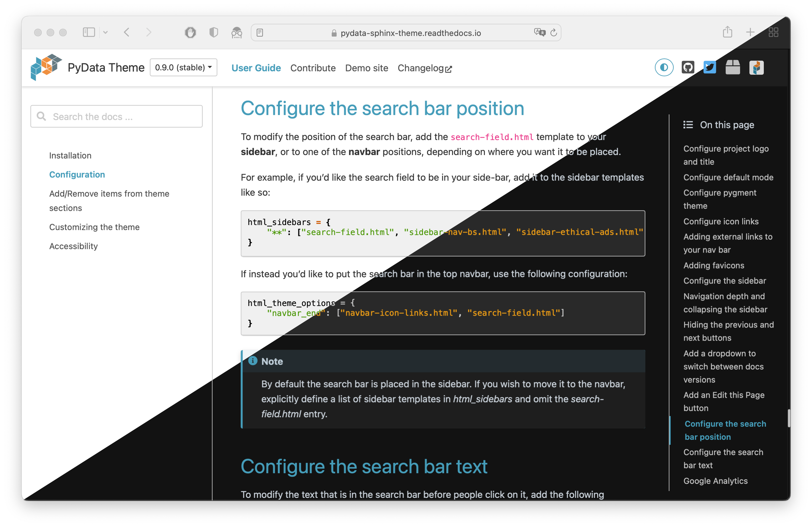
Task: Open the tab overview grid
Action: point(773,32)
